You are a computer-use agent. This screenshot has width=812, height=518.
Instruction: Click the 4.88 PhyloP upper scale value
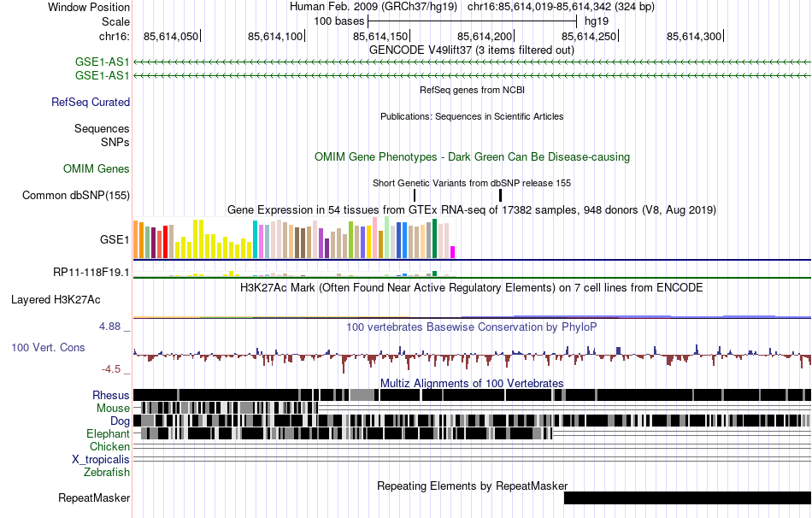pyautogui.click(x=109, y=327)
